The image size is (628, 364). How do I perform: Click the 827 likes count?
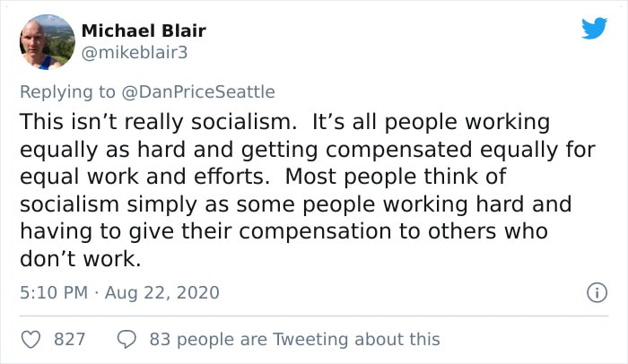(x=70, y=340)
